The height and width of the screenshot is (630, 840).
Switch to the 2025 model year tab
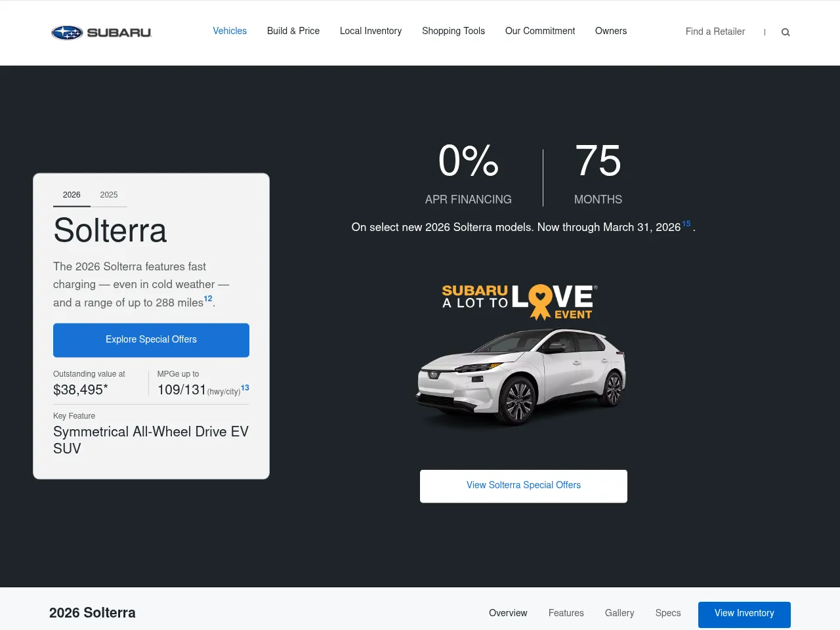pos(109,195)
